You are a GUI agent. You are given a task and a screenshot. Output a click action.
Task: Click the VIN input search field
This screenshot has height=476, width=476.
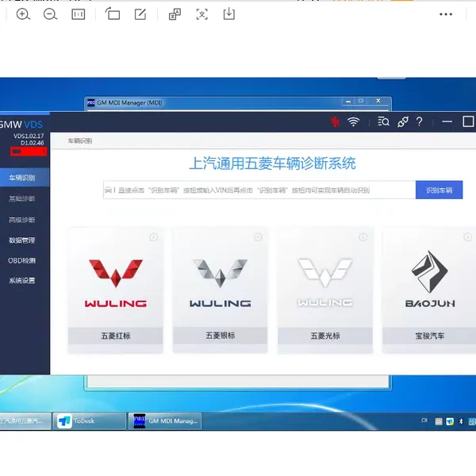(259, 190)
